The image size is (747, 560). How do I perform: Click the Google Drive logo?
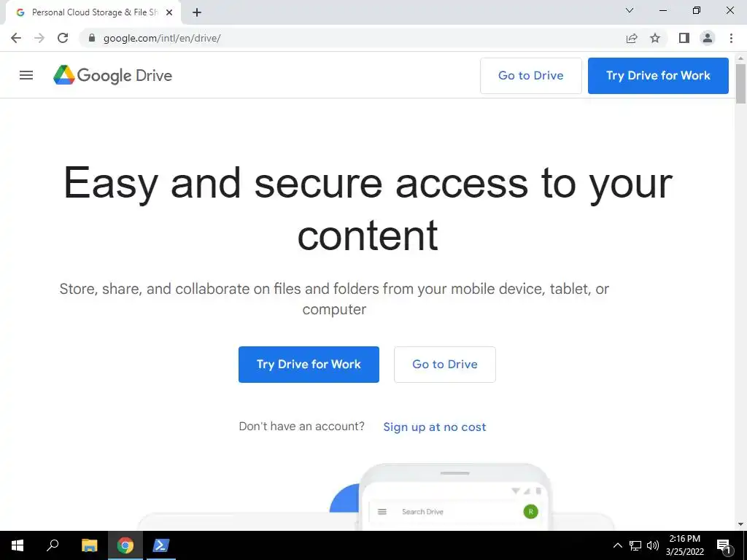coord(112,75)
